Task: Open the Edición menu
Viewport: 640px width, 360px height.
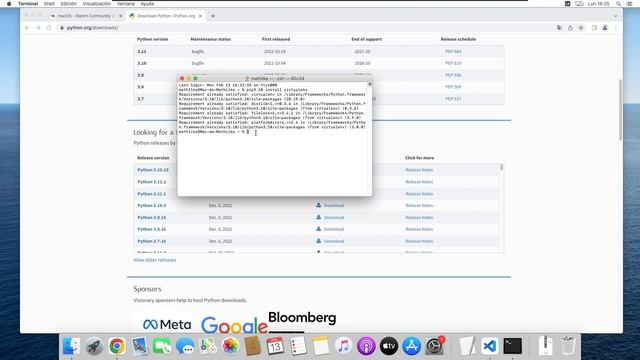Action: 69,4
